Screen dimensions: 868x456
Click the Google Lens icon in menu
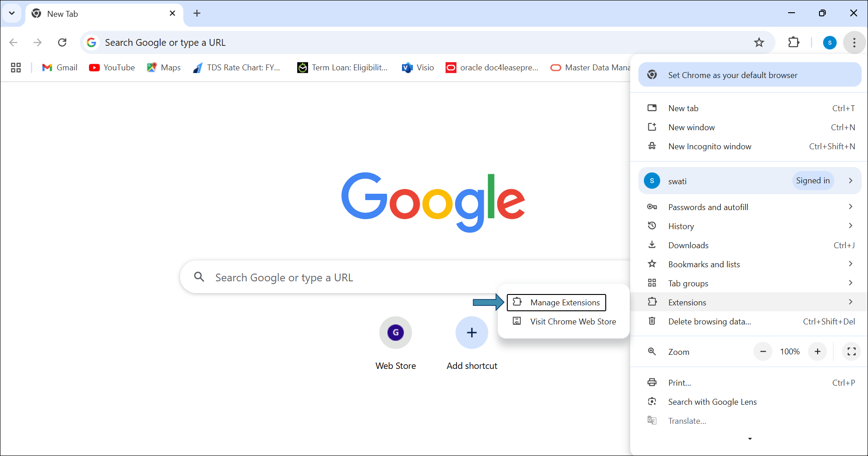pos(652,401)
